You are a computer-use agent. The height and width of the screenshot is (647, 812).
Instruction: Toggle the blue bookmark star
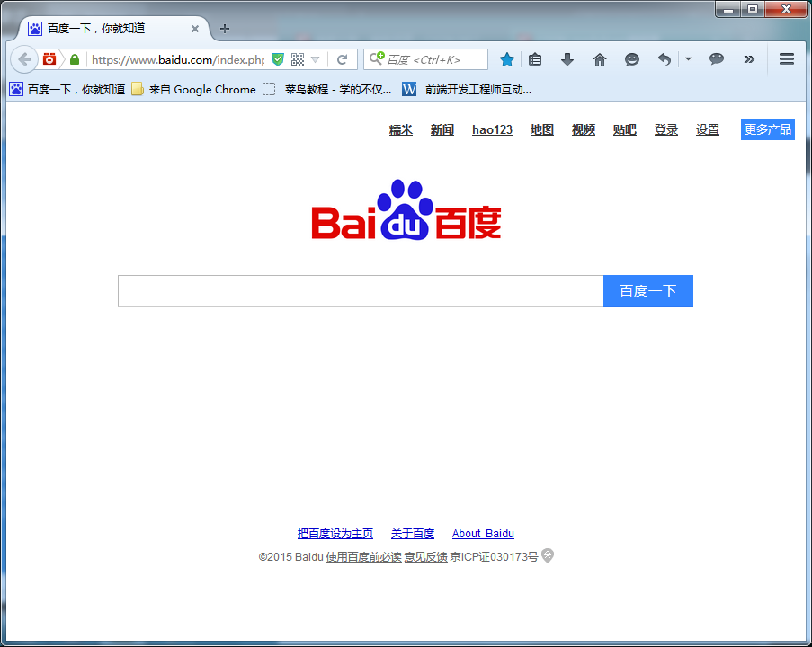[x=507, y=59]
